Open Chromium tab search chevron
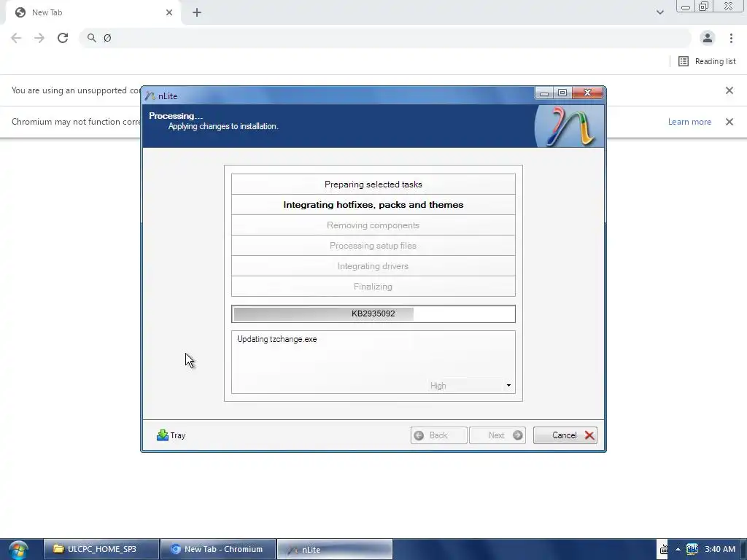This screenshot has height=560, width=747. point(659,12)
